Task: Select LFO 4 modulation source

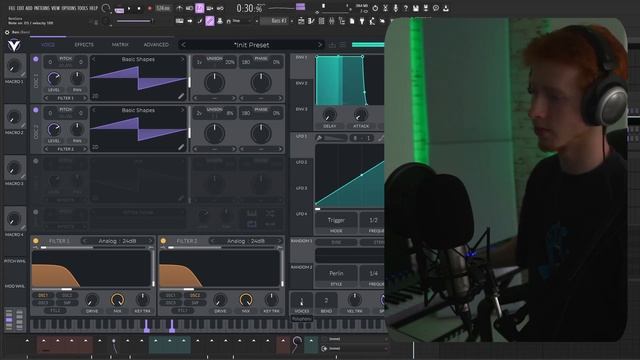Action: (302, 222)
